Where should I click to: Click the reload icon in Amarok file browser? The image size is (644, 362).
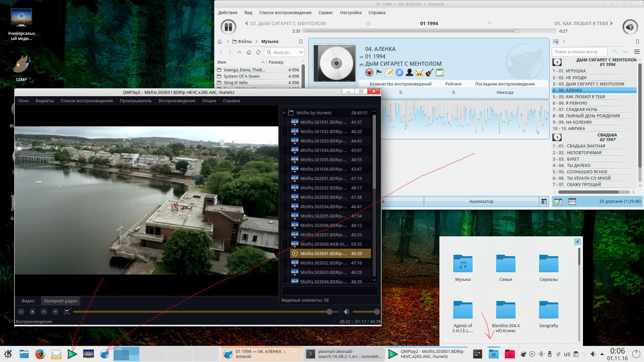coord(258,52)
